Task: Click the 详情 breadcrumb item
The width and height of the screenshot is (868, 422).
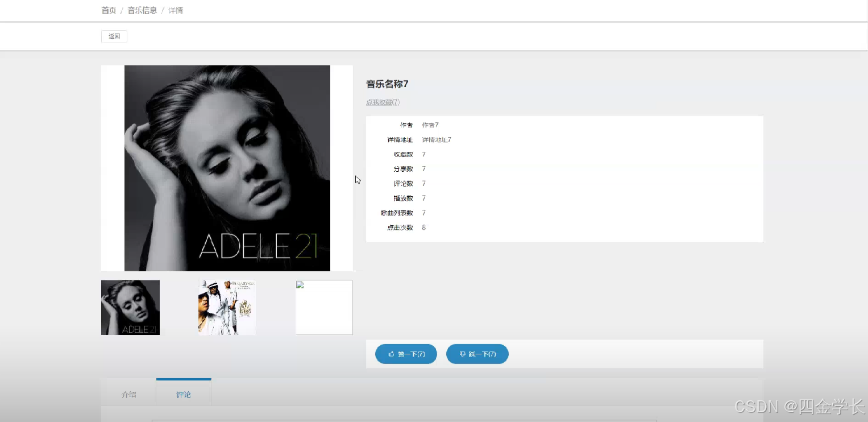Action: tap(176, 10)
